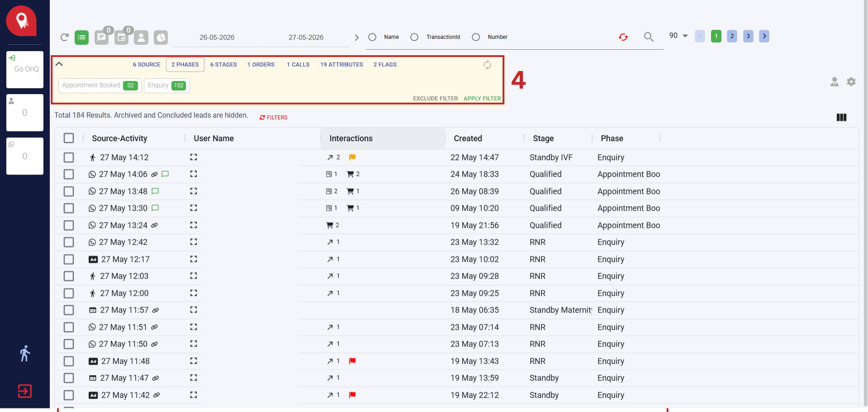Check the box for 27 May 14:06 row
The height and width of the screenshot is (412, 868).
point(69,174)
